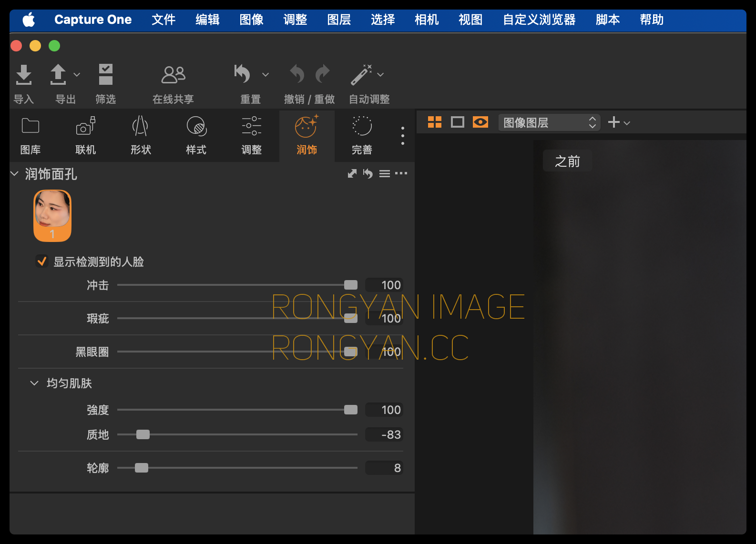
Task: Click the 轮廓 value field showing 8
Action: (x=384, y=468)
